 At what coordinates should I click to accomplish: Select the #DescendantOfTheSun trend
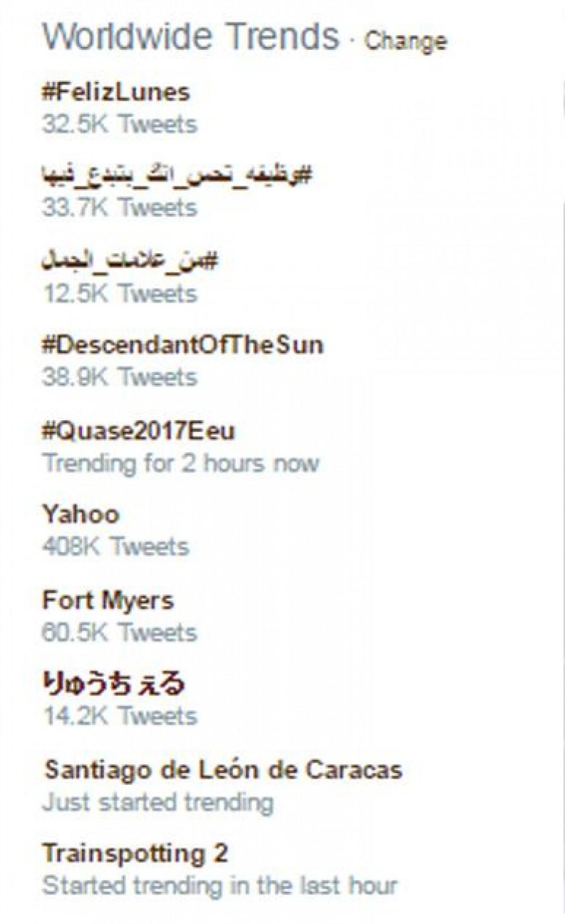(x=182, y=345)
